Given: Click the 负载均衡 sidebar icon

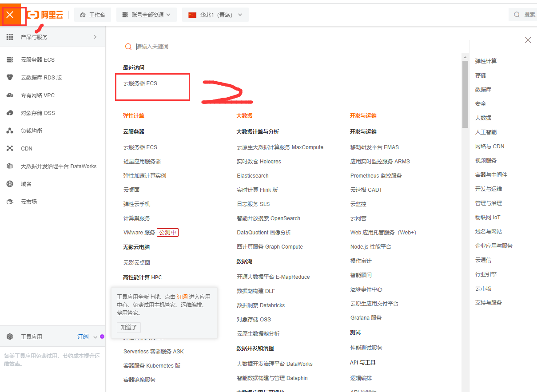Looking at the screenshot, I should pos(10,131).
